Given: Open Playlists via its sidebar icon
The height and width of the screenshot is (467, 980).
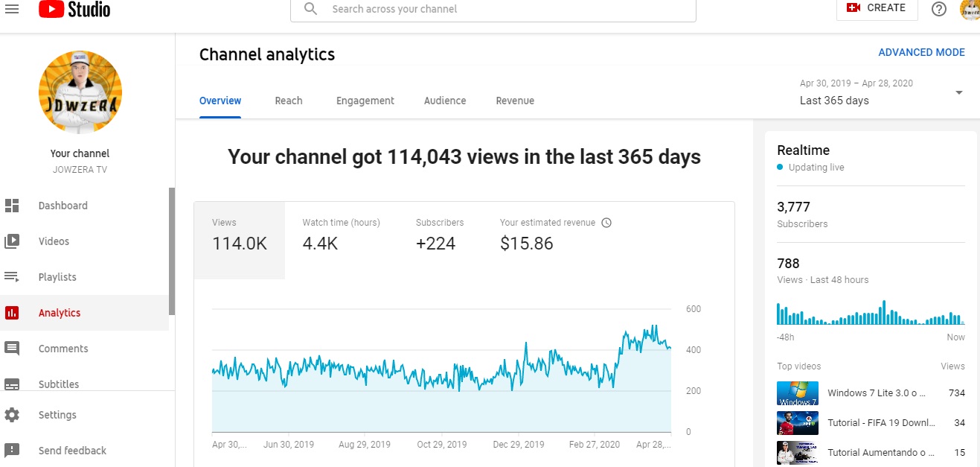Looking at the screenshot, I should click(x=13, y=276).
